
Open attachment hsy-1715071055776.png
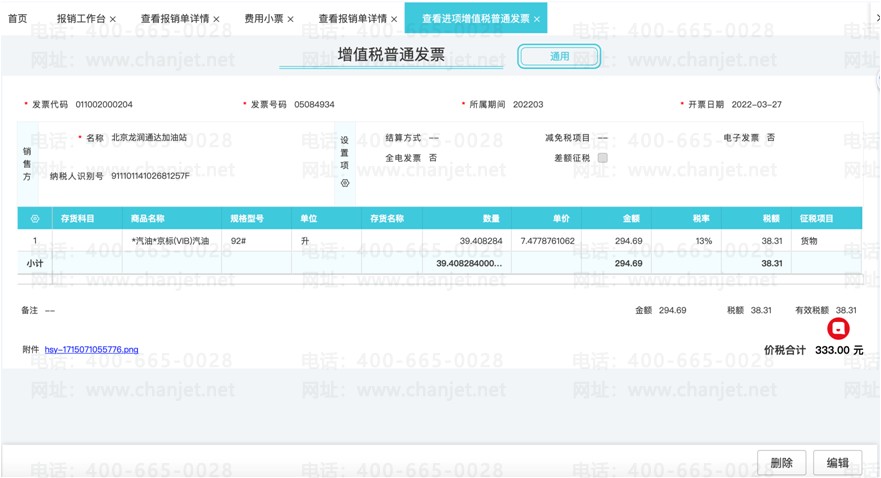92,349
